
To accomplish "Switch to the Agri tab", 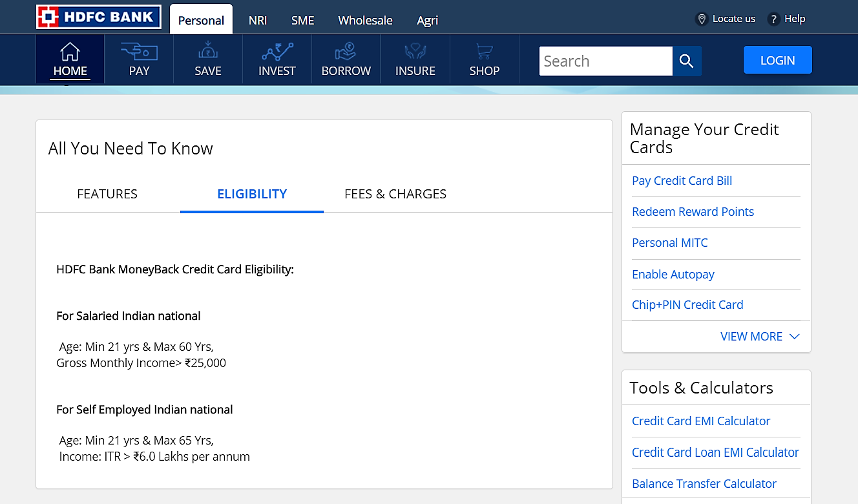I will coord(427,20).
